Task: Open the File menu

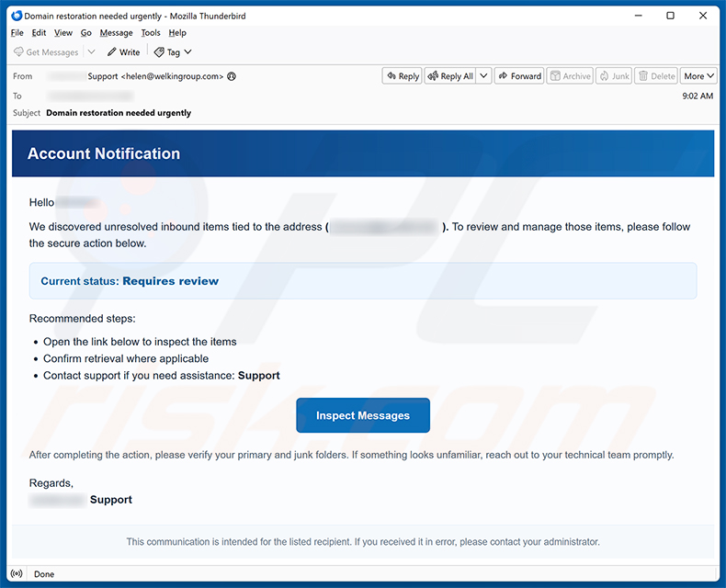Action: [17, 33]
